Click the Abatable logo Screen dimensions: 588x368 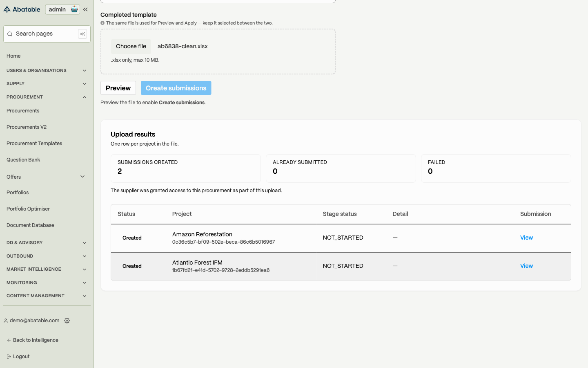(22, 9)
